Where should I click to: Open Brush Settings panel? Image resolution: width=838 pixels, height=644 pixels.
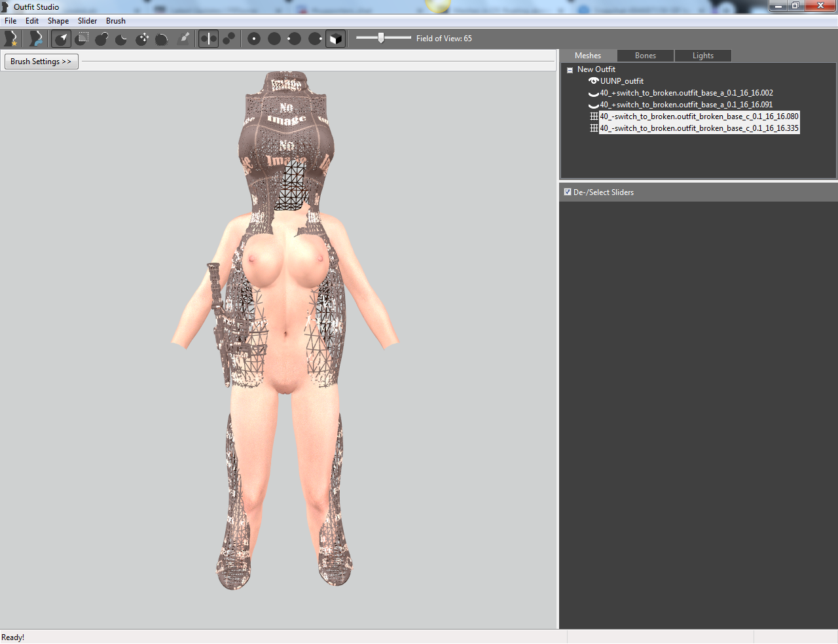point(41,62)
